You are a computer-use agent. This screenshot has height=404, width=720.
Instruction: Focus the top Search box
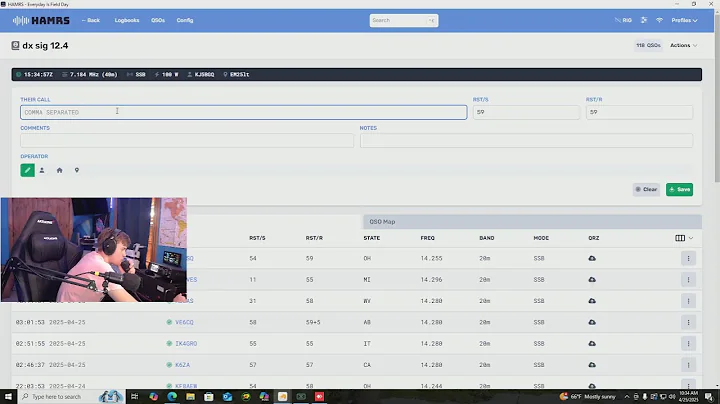click(404, 20)
